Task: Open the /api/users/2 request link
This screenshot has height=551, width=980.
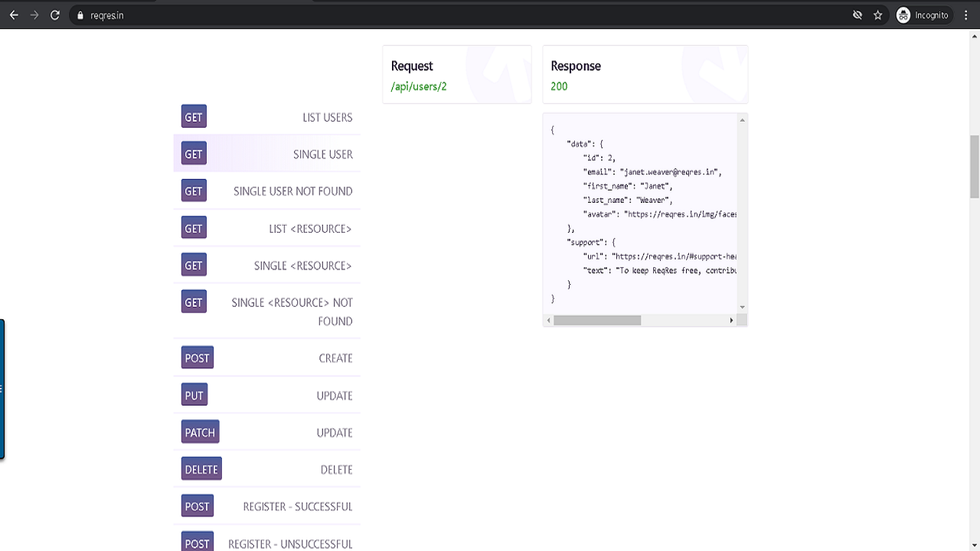Action: (x=419, y=86)
